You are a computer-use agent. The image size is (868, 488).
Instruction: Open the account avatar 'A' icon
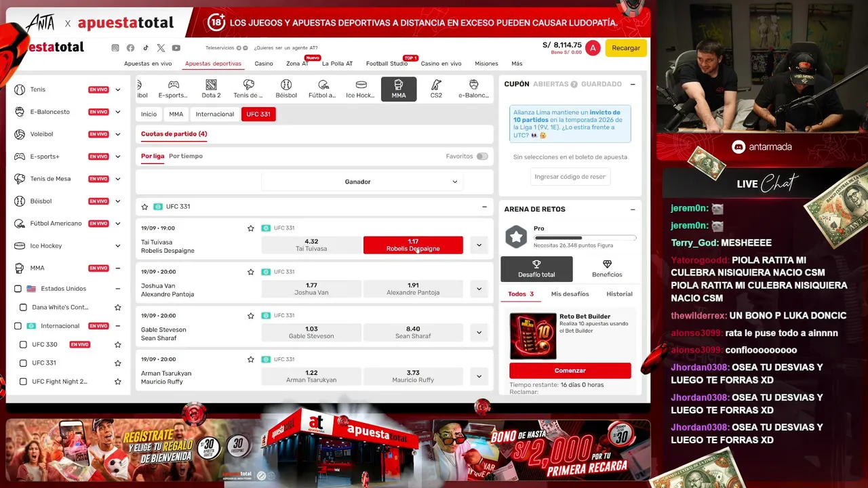pos(593,47)
